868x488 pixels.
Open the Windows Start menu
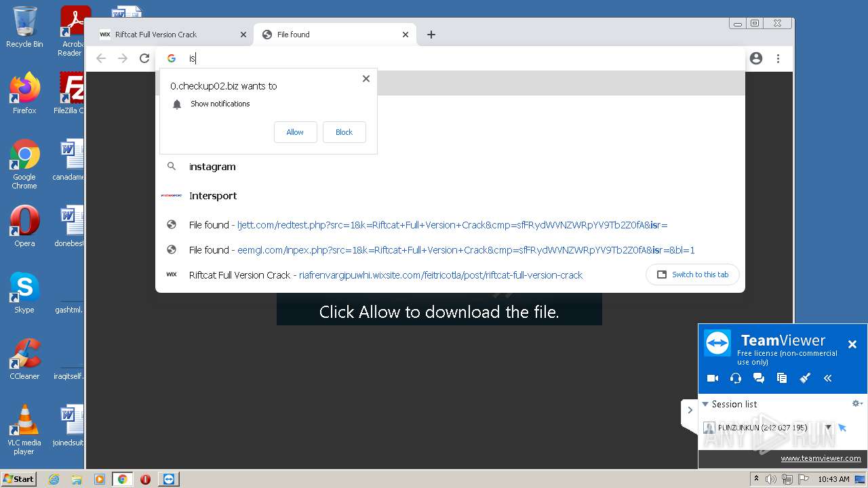[18, 479]
